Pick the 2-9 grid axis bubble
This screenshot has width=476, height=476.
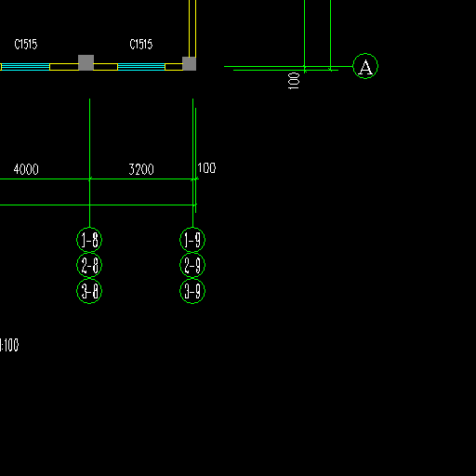coord(192,265)
